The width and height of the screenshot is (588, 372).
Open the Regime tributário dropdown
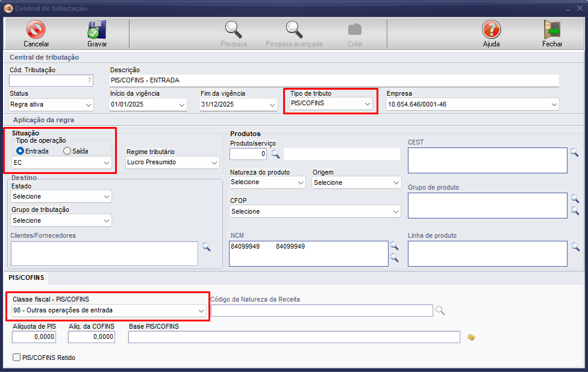[172, 163]
